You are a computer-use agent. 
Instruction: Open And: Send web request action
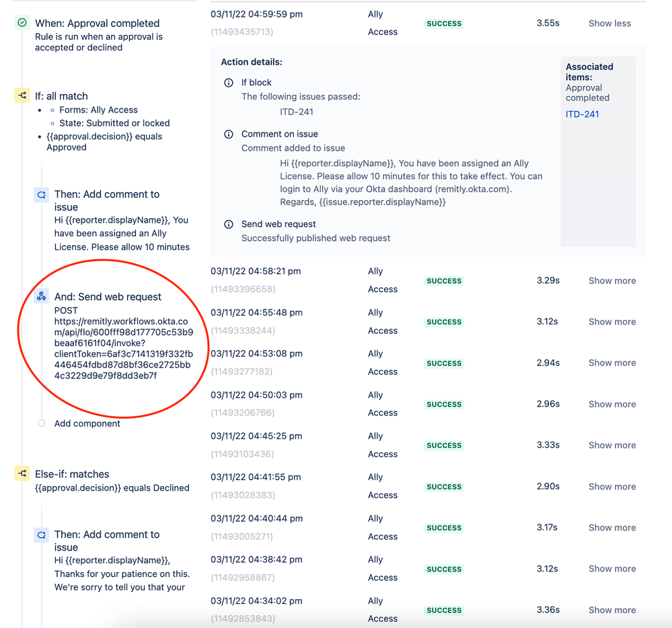tap(108, 297)
